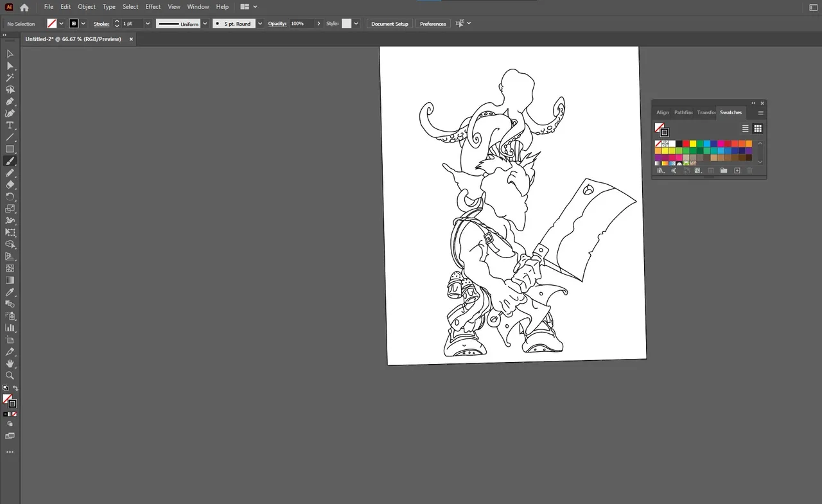Expand the Opacity slider arrow
The width and height of the screenshot is (822, 504).
click(319, 24)
